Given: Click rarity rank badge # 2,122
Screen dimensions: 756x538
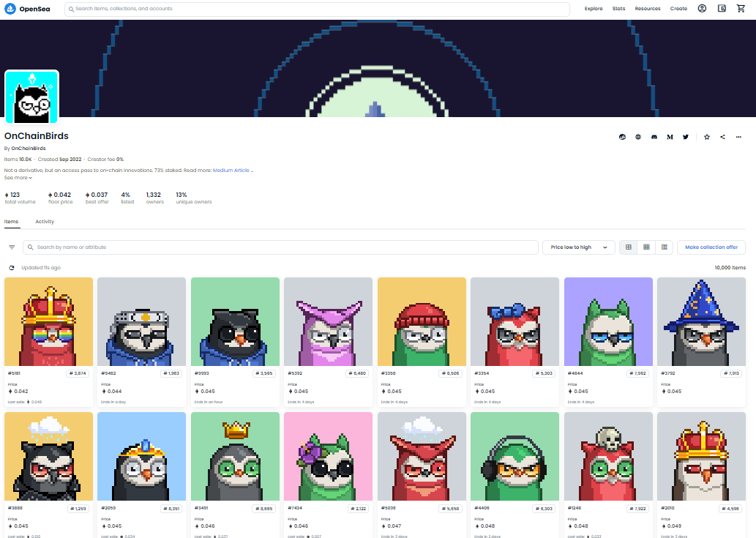Looking at the screenshot, I should (358, 509).
